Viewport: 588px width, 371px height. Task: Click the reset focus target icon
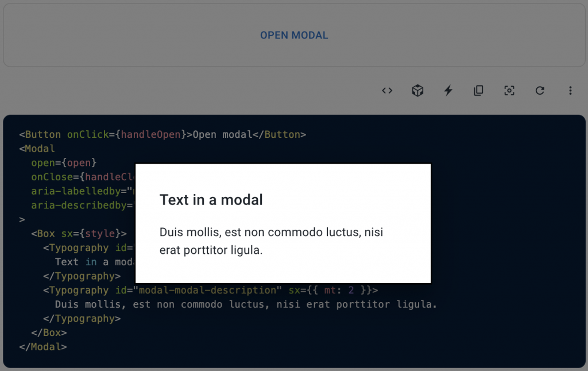509,90
